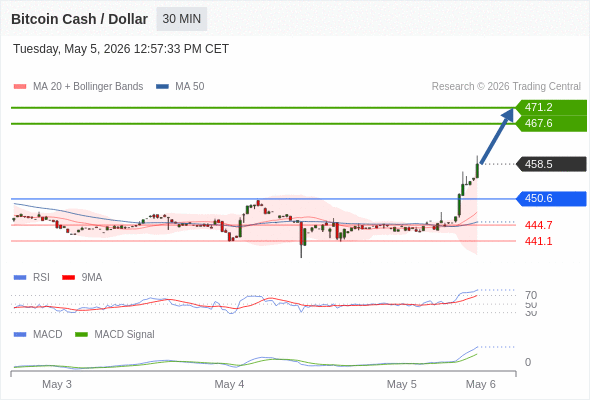Click the 441.1 support level label
Image resolution: width=590 pixels, height=400 pixels.
pyautogui.click(x=538, y=241)
